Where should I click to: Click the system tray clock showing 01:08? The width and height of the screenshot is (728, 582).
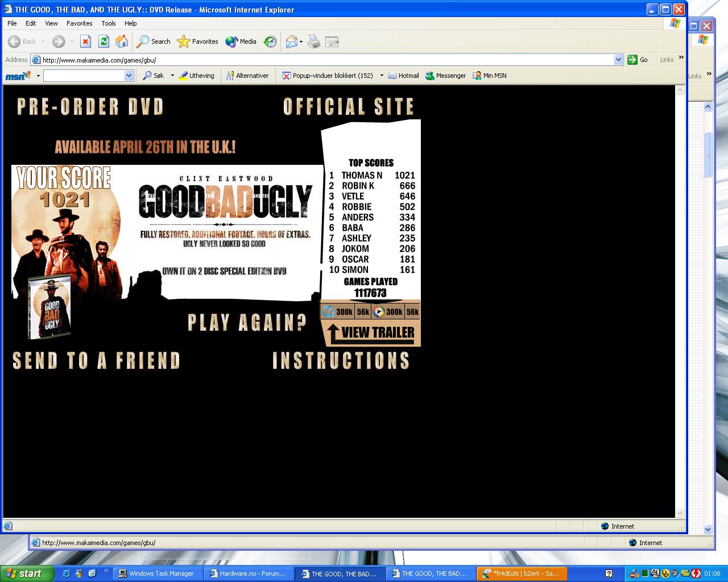(x=712, y=573)
